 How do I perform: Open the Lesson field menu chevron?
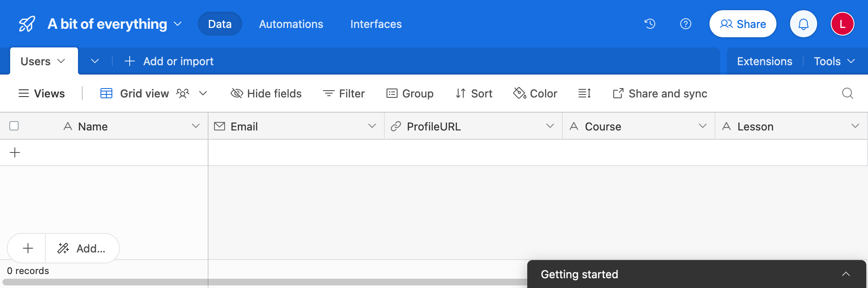click(x=855, y=126)
